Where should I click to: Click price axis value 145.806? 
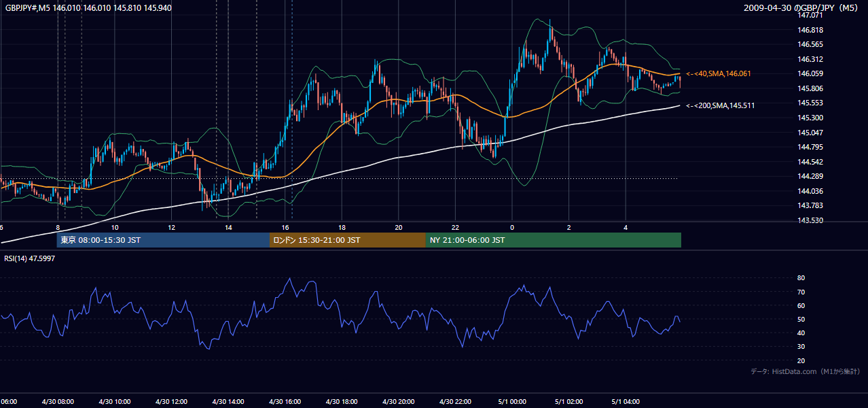[x=812, y=88]
